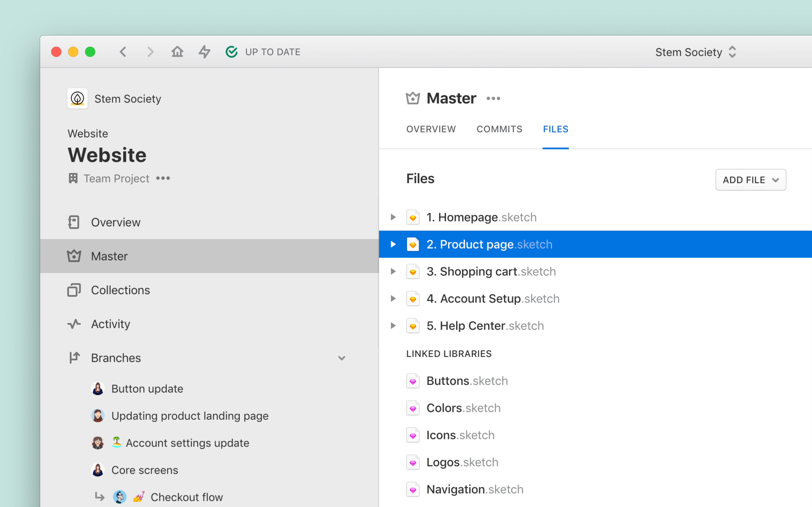Click Sketch file icon for 1. Homepage
Screen dimensions: 812x507
coord(413,217)
